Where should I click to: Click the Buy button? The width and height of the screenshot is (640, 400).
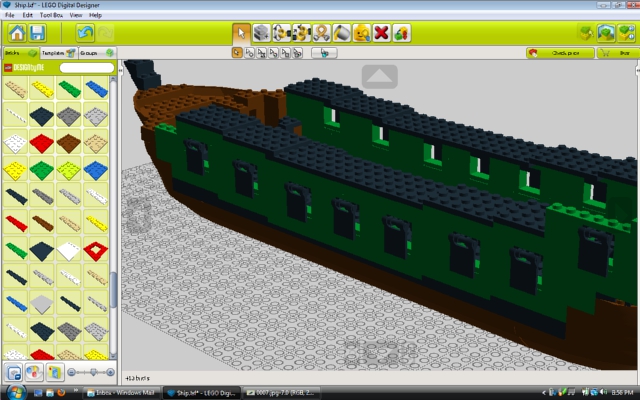[617, 53]
